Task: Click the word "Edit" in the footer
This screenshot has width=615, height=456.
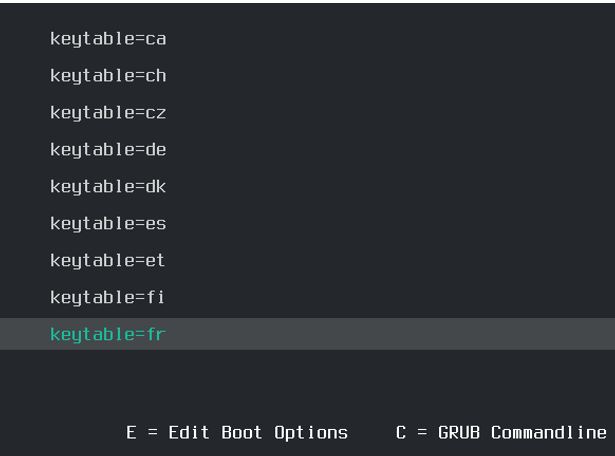Action: pos(188,433)
